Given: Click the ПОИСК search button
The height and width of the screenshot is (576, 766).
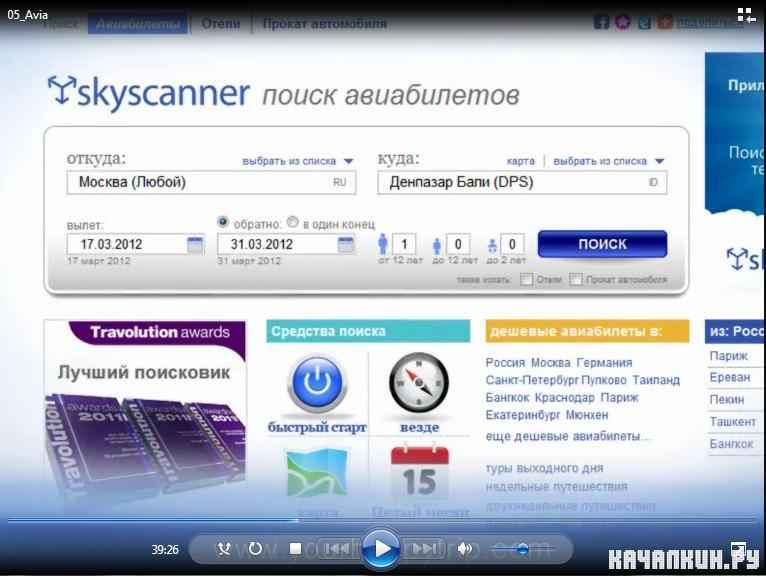Looking at the screenshot, I should (x=602, y=244).
